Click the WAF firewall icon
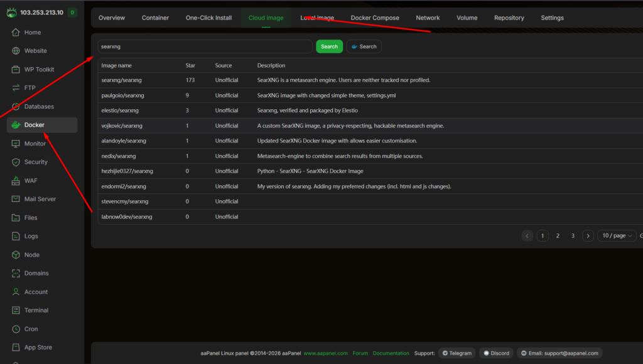This screenshot has width=643, height=364. point(16,180)
